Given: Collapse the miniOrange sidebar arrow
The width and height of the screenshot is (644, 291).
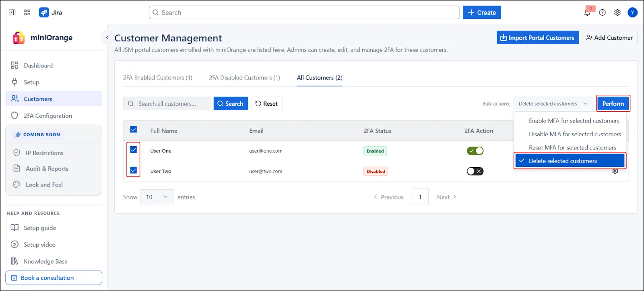Looking at the screenshot, I should [x=107, y=38].
